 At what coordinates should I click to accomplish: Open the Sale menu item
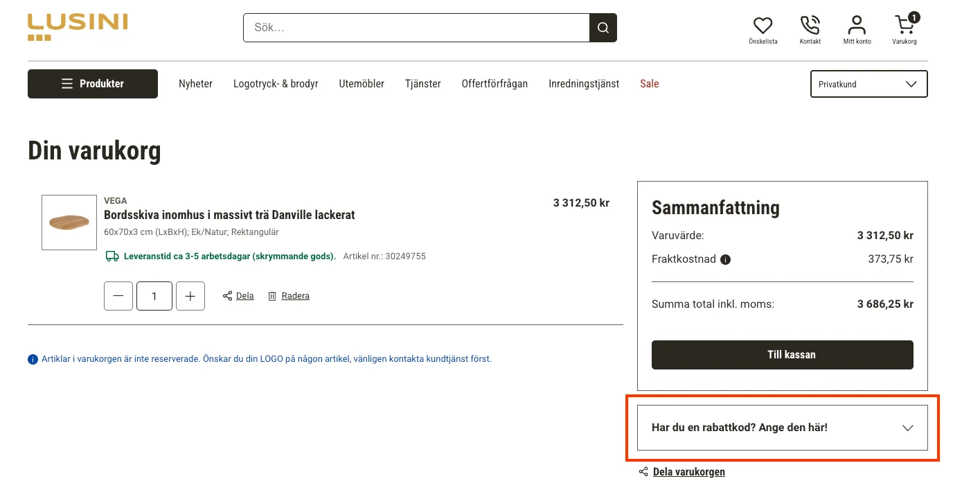650,84
